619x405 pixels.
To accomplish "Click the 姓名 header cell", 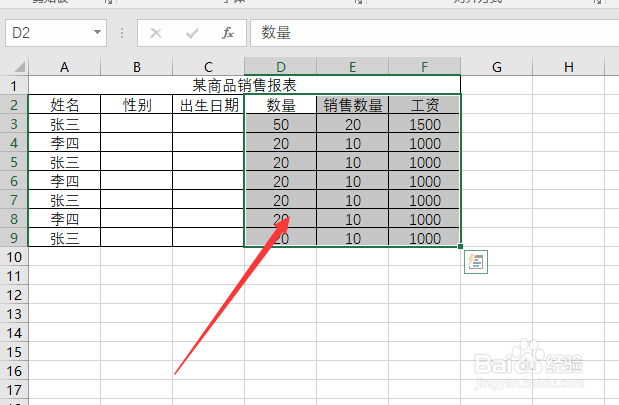I will [x=64, y=105].
